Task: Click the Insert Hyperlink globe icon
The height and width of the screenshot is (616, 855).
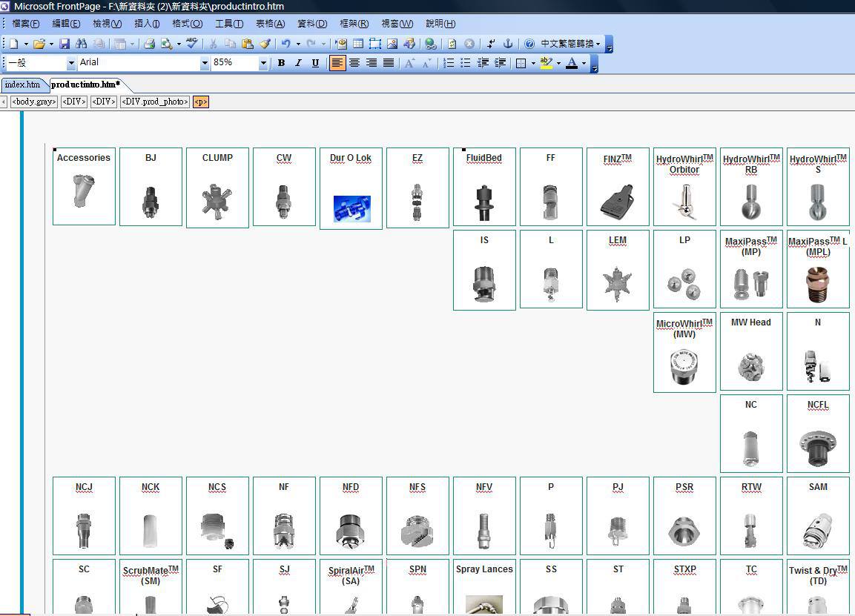Action: [430, 44]
